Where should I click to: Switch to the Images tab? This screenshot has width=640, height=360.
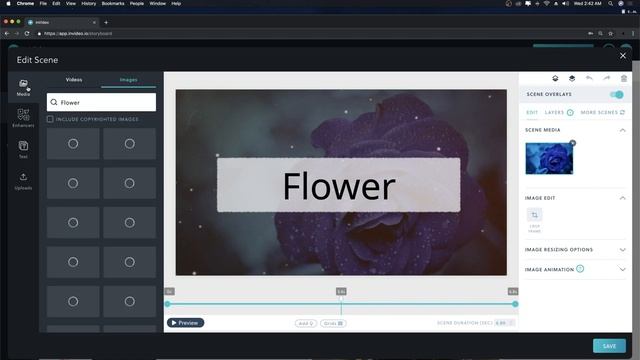click(129, 80)
